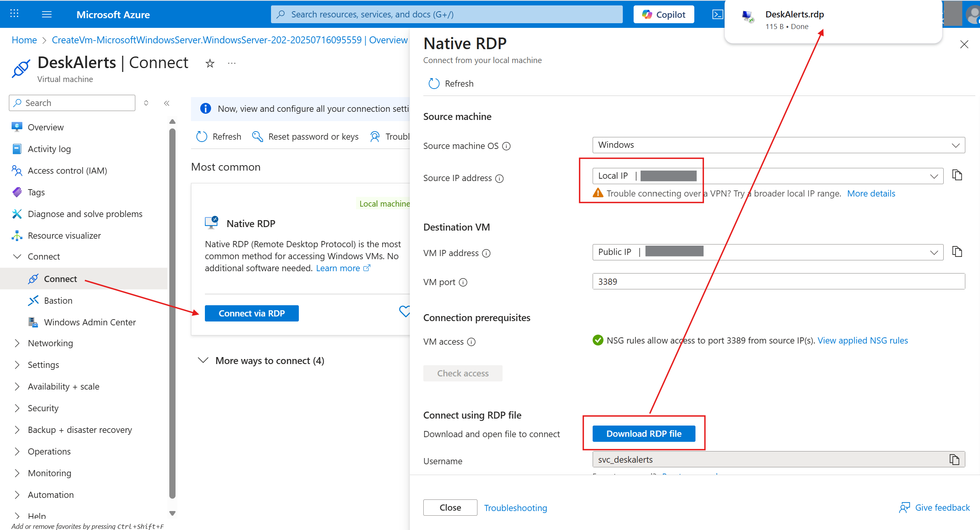Copy the VM public IP address
The width and height of the screenshot is (980, 530).
[958, 251]
